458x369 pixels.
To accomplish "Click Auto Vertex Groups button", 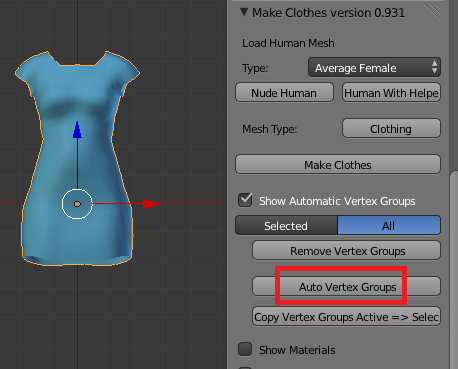I will (x=347, y=287).
